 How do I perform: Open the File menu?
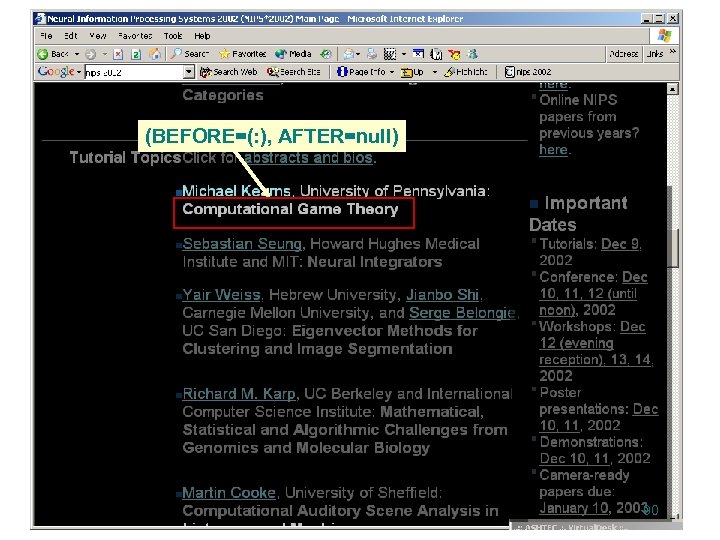click(x=46, y=36)
